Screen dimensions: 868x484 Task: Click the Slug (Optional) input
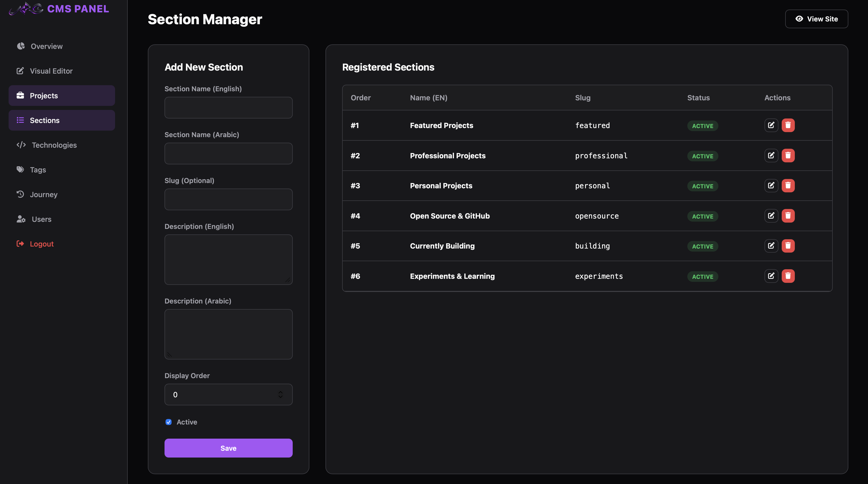pos(228,199)
